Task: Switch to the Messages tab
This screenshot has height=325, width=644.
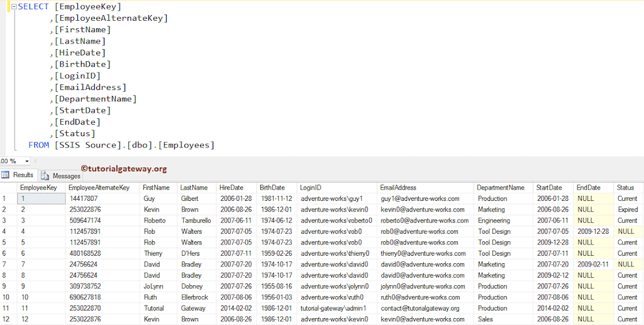Action: (61, 176)
